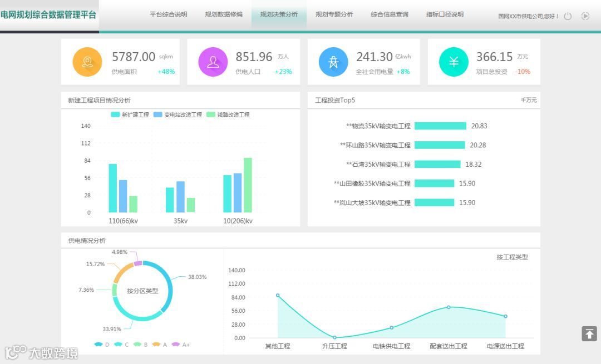Click 5787.00 供电面积 value
Viewport: 601px width, 364px height.
(134, 57)
